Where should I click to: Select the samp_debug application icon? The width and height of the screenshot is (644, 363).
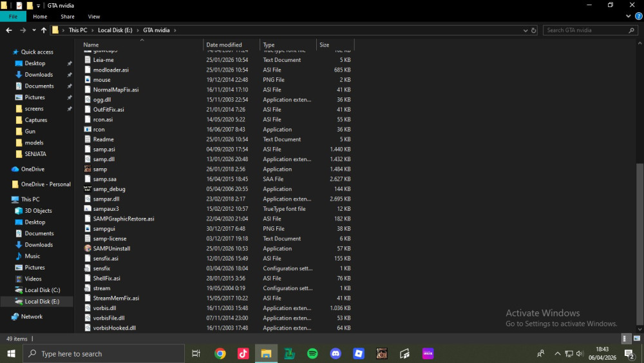(88, 189)
